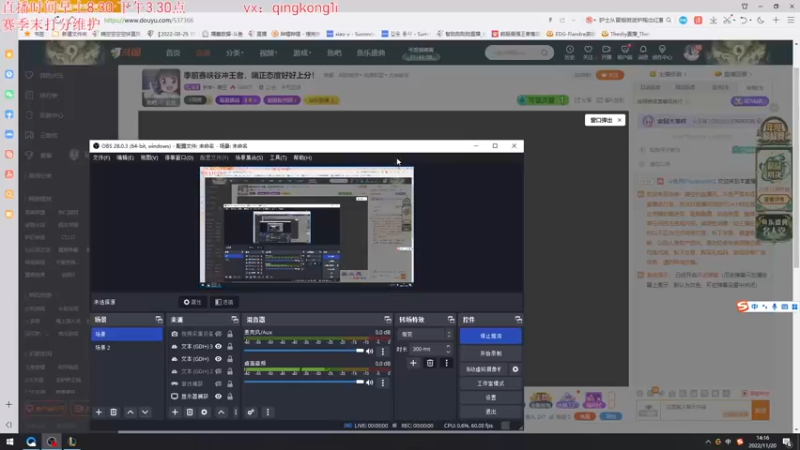
Task: Float the 转场特效 dock panel
Action: tap(451, 319)
